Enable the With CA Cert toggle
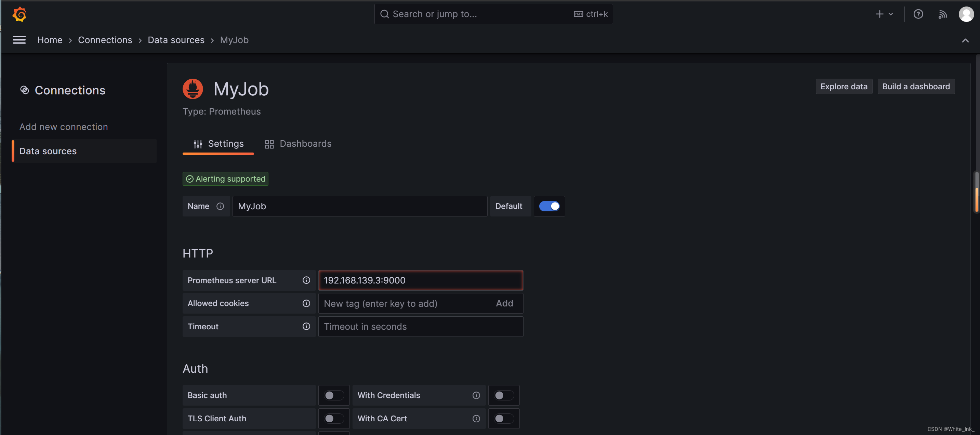The image size is (980, 435). click(503, 419)
